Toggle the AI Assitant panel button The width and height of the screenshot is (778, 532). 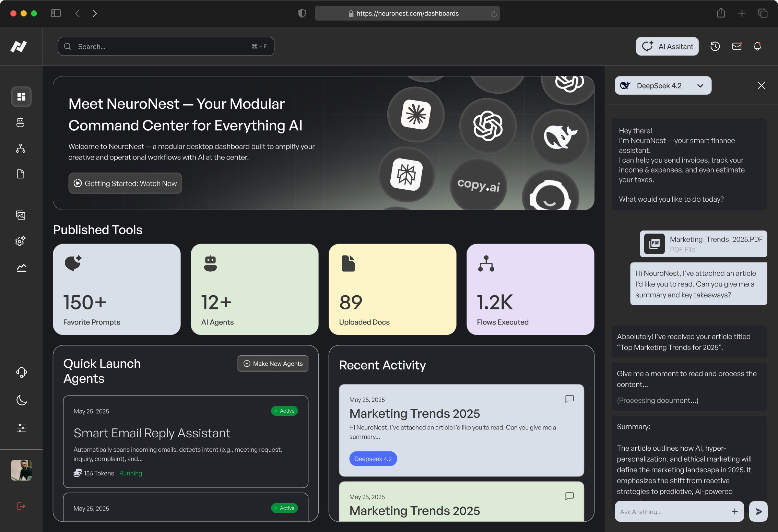point(667,46)
